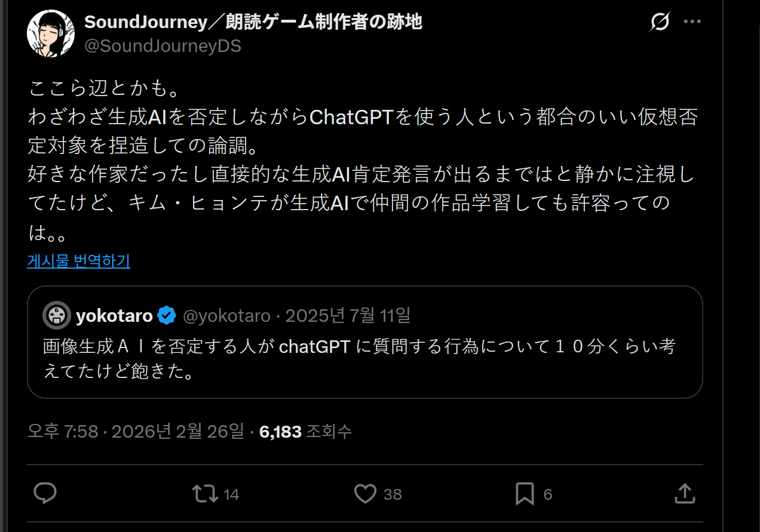Click the reply speech bubble icon
This screenshot has height=532, width=760.
pos(45,494)
